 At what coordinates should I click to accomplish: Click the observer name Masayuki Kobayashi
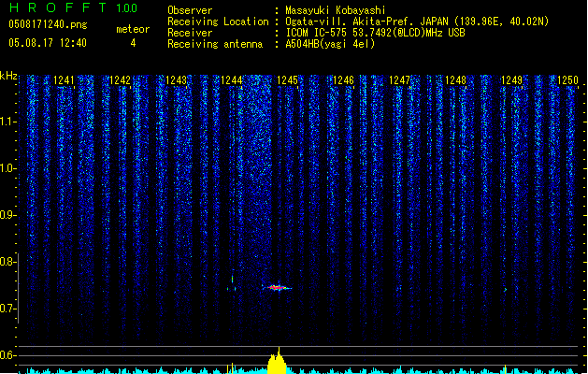tap(336, 10)
